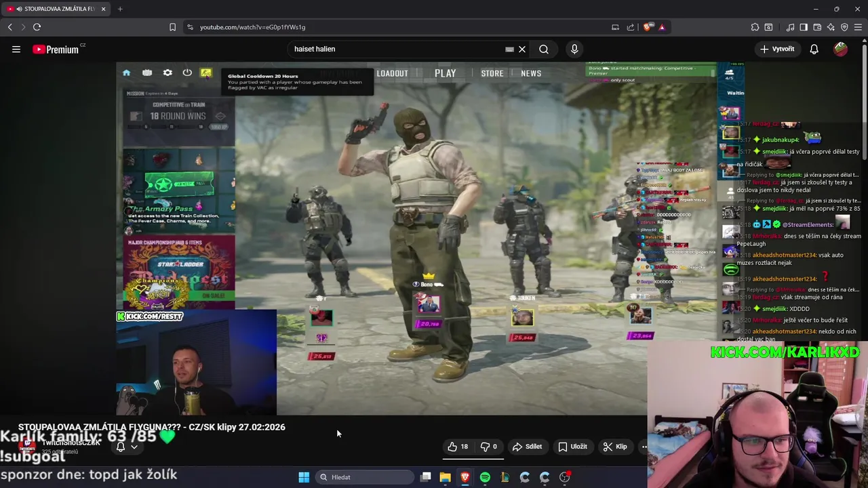Open the Vytvořit create menu
The width and height of the screenshot is (868, 488).
777,49
